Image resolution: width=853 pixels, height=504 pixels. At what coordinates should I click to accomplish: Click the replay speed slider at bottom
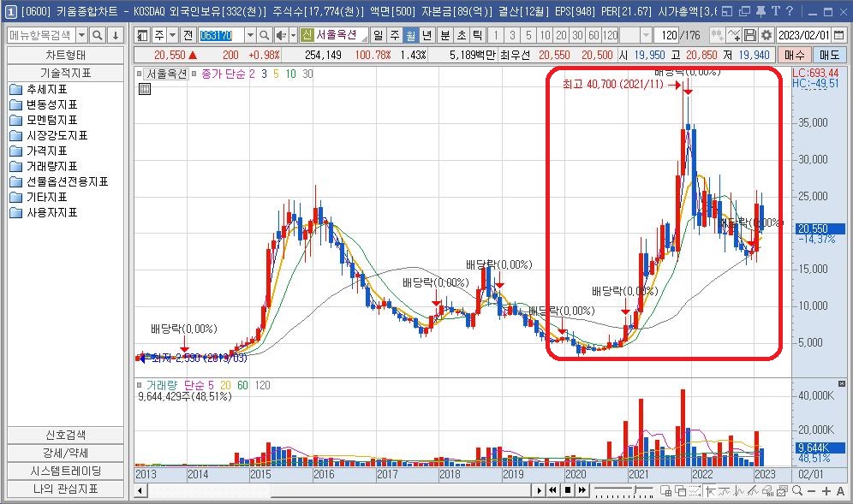click(x=624, y=491)
